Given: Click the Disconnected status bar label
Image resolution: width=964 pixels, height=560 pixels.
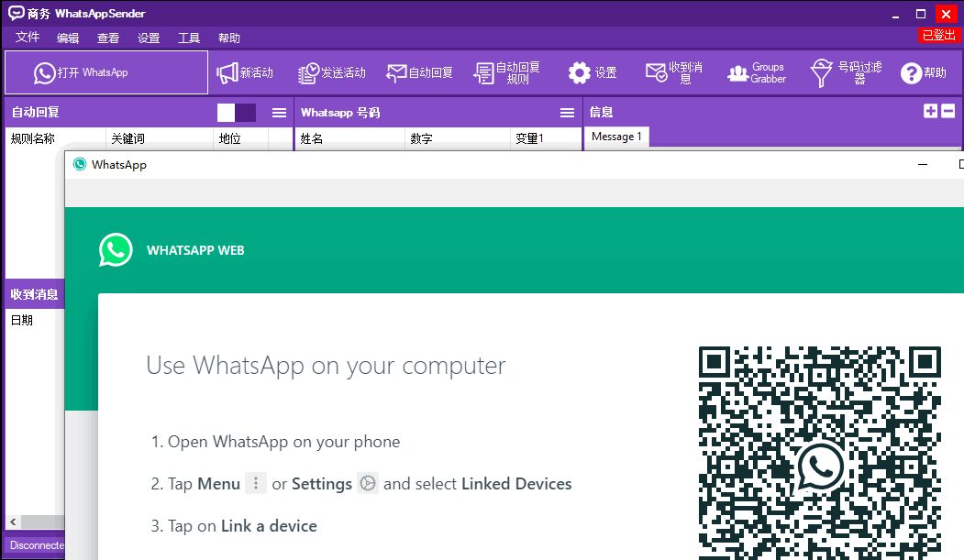Looking at the screenshot, I should [x=37, y=545].
